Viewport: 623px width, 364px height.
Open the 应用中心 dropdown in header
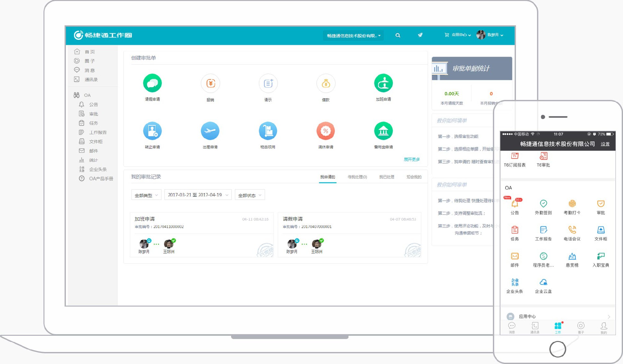point(458,35)
